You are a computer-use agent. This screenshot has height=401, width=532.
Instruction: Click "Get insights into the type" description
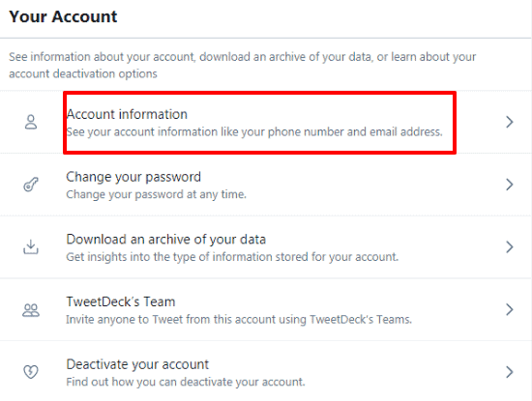(x=232, y=257)
